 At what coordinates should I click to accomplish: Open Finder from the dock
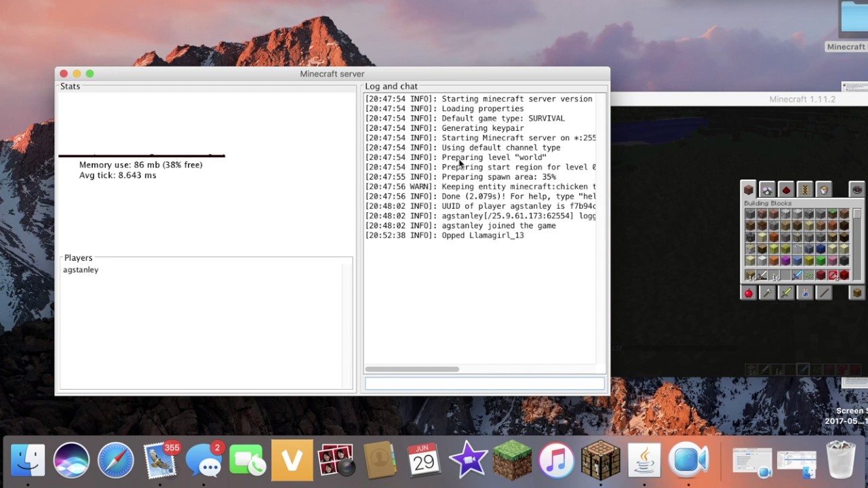[x=28, y=460]
